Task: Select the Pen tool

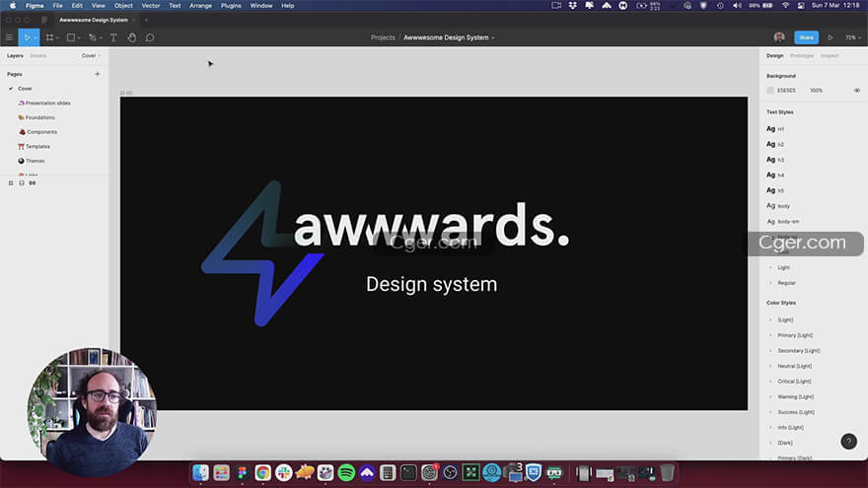Action: click(x=93, y=37)
